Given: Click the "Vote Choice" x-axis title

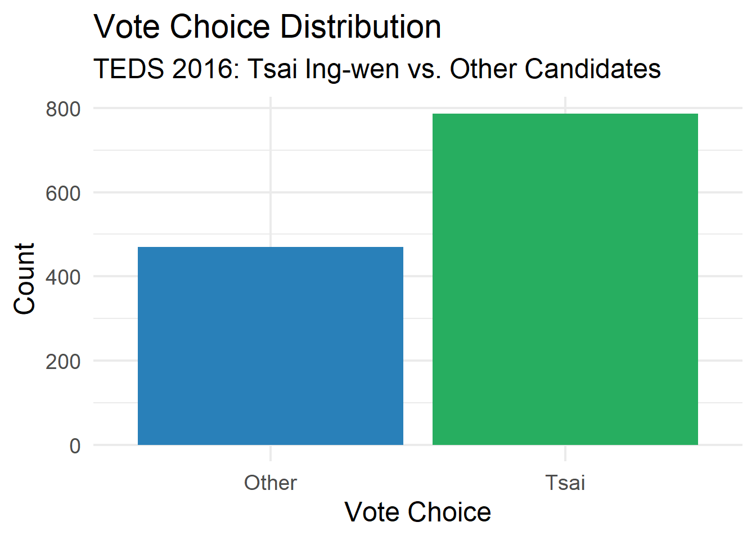Looking at the screenshot, I should click(x=417, y=512).
